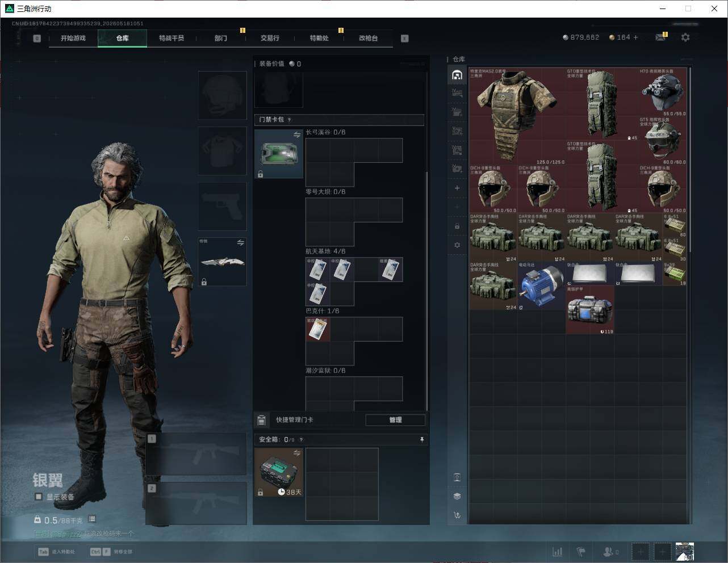Select the blue electric motor item
This screenshot has height=563, width=728.
[542, 285]
